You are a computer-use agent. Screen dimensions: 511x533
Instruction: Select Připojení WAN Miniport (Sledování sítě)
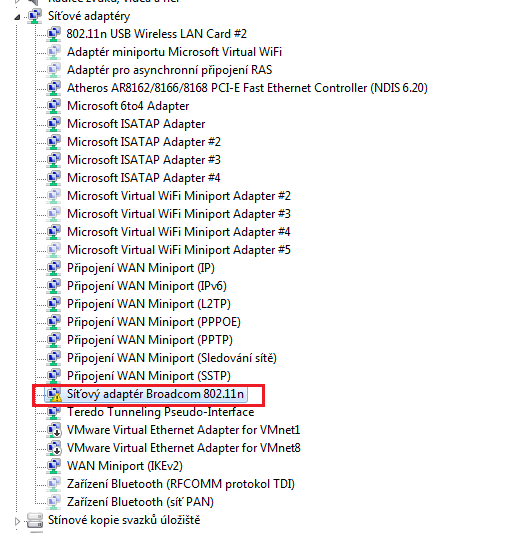tap(172, 358)
